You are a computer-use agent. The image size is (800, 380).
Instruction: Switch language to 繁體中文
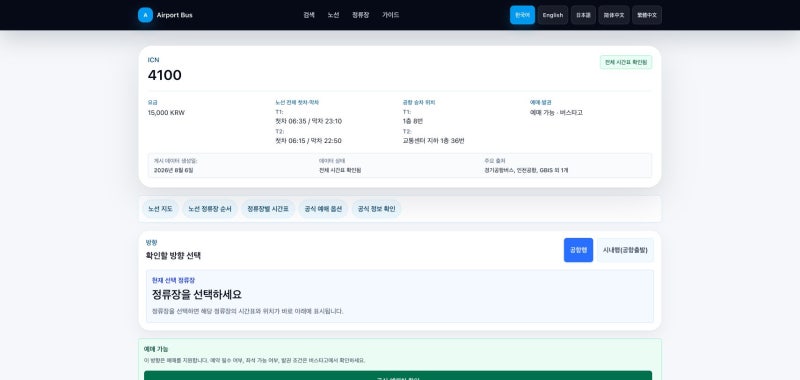[x=647, y=15]
